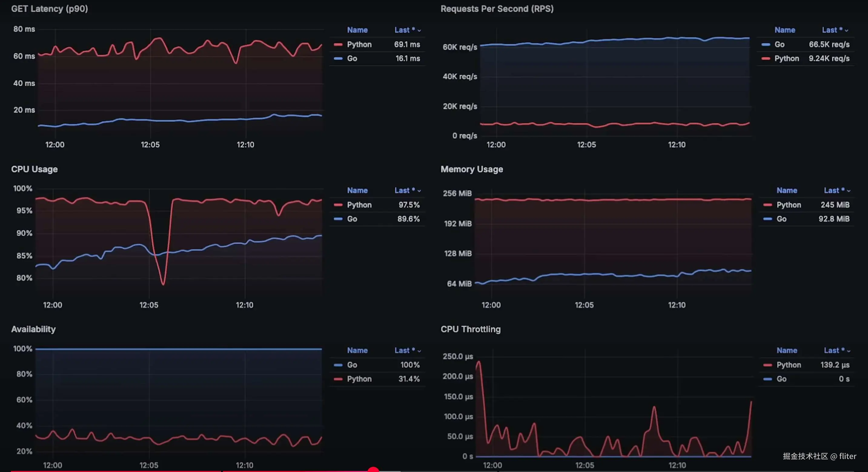Click Go series color dash in GET Latency legend
The height and width of the screenshot is (472, 868).
click(x=338, y=59)
